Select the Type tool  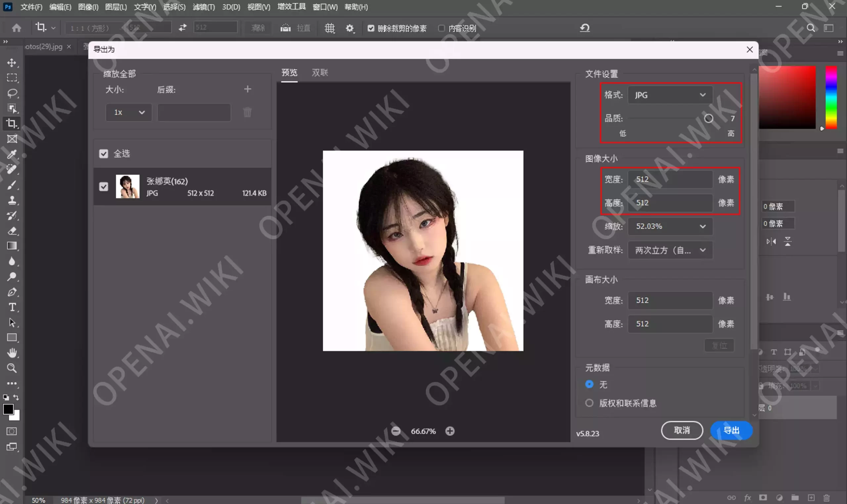coord(12,307)
